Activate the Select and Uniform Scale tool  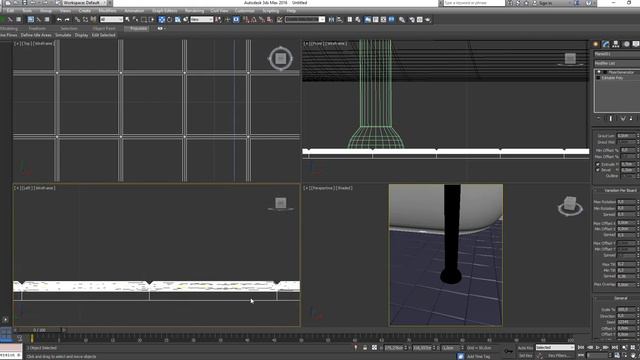[x=178, y=20]
